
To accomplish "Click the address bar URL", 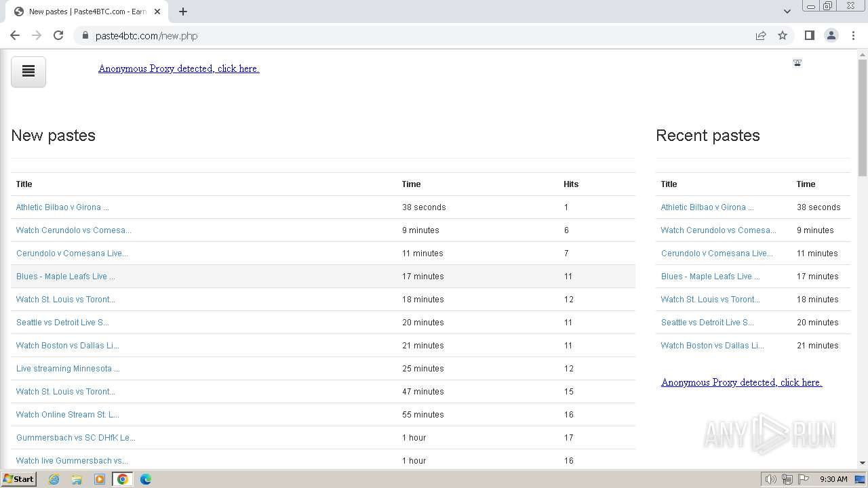I will tap(146, 36).
